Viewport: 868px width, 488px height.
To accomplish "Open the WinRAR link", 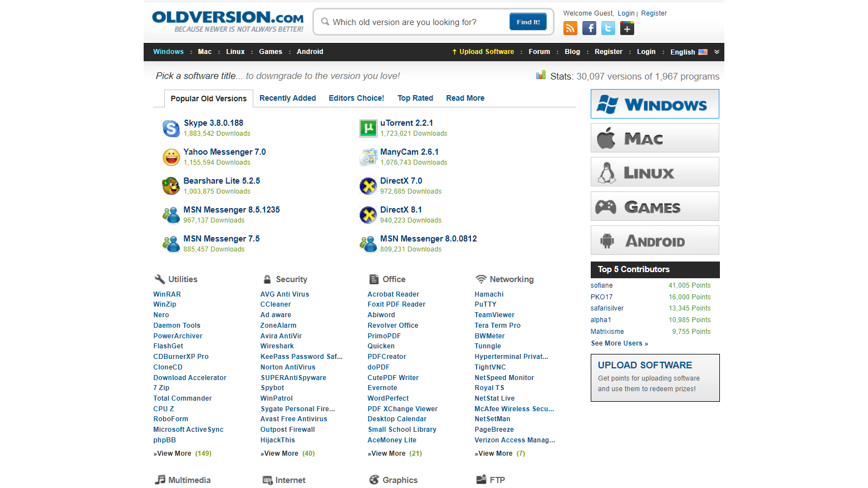I will (167, 294).
